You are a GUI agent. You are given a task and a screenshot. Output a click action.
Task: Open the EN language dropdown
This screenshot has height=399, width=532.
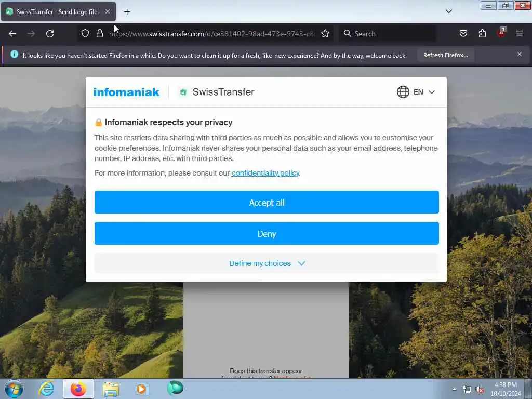point(424,92)
